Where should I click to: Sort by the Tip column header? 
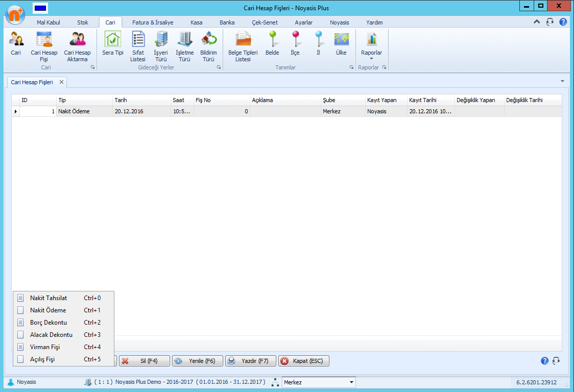[x=85, y=100]
